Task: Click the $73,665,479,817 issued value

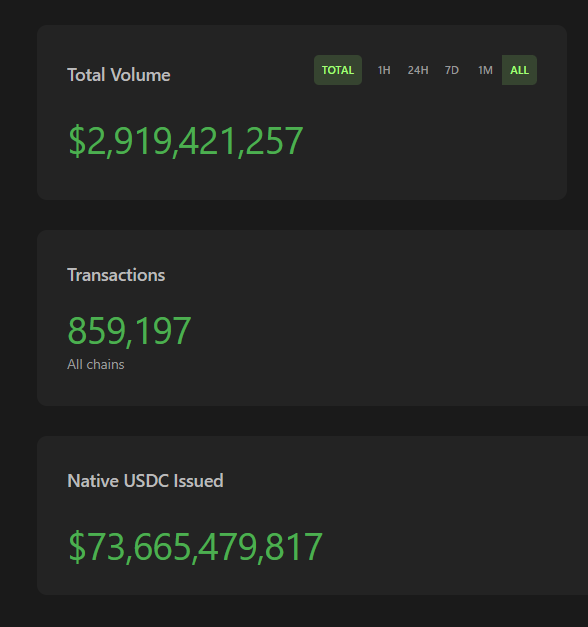Action: pos(195,547)
